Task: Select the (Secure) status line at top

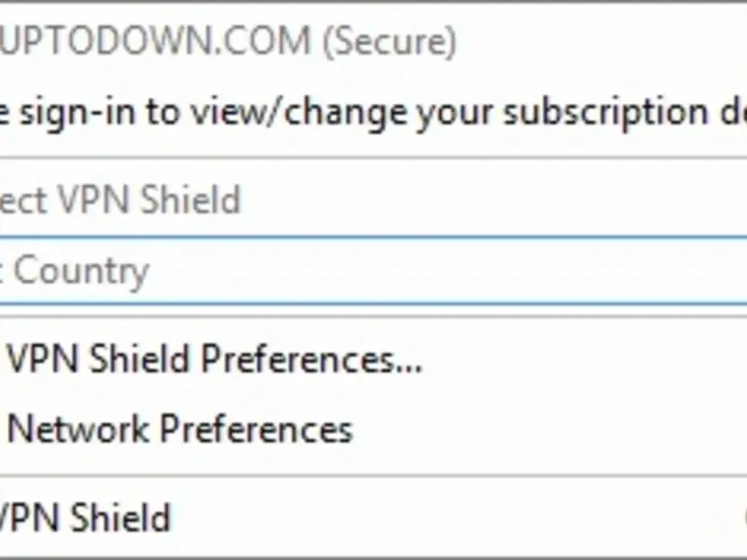Action: click(392, 42)
